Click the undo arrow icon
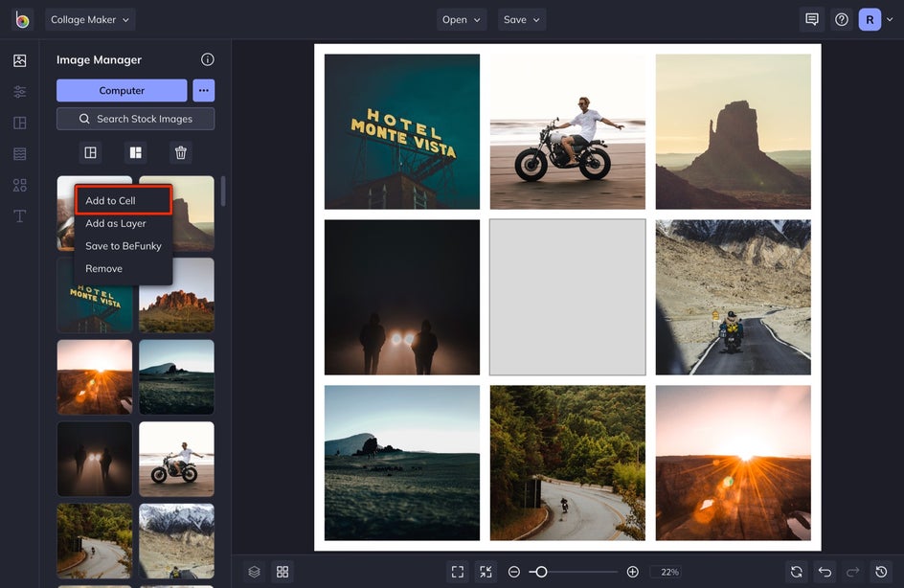This screenshot has height=588, width=904. [825, 572]
